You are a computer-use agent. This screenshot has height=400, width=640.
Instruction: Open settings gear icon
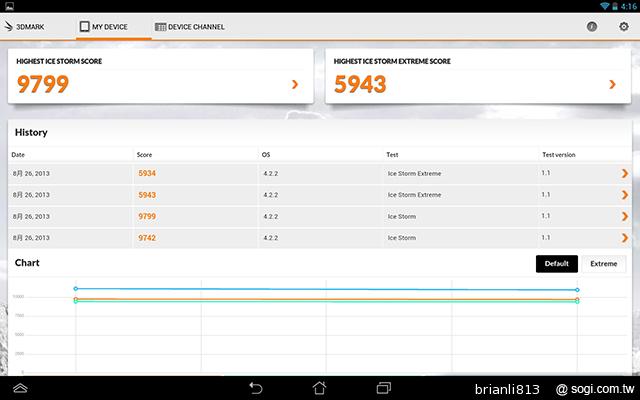(x=624, y=27)
